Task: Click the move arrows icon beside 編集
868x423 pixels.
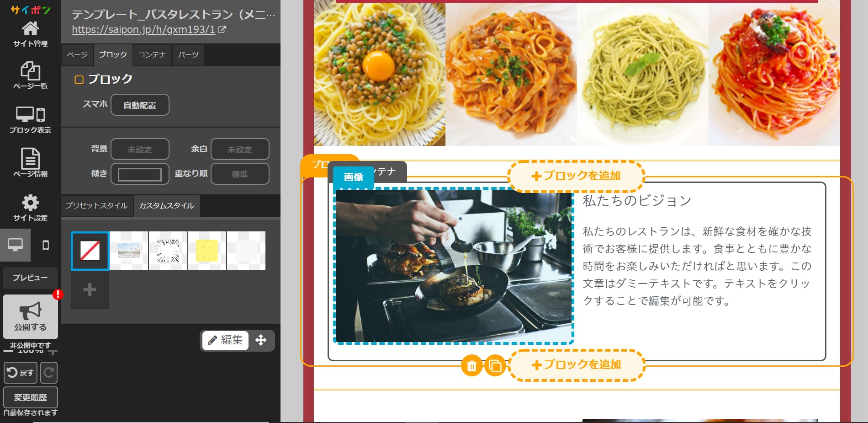Action: (x=261, y=340)
